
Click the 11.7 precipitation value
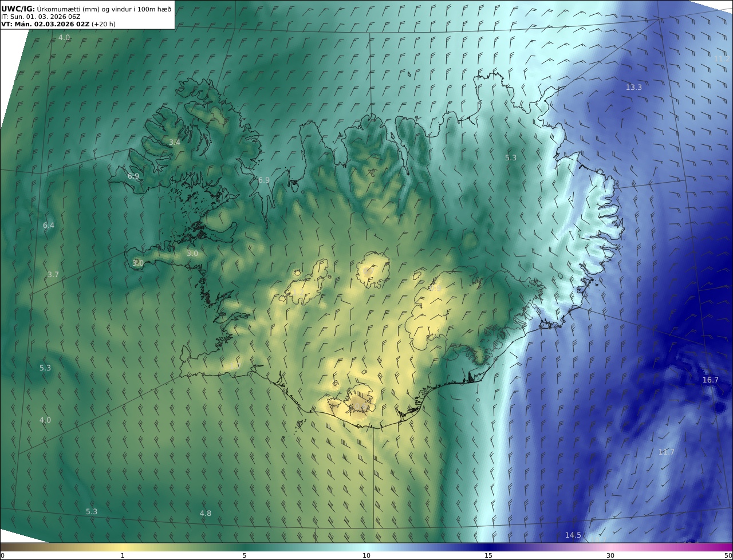(666, 452)
